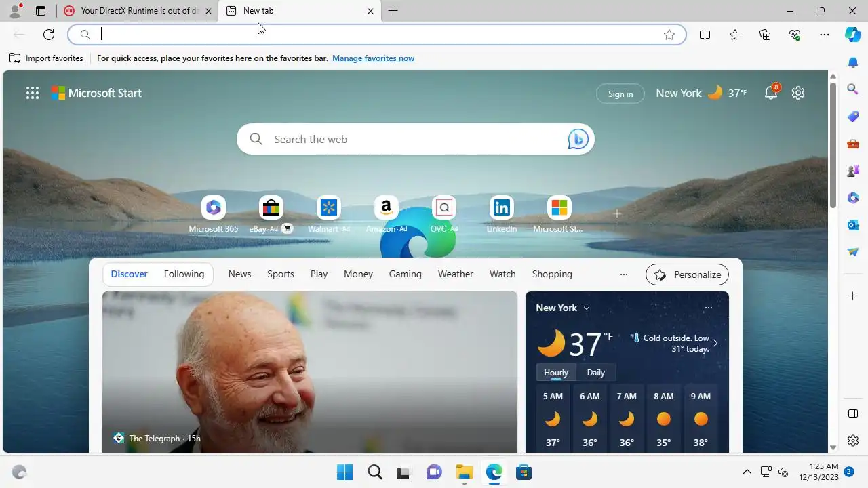The image size is (868, 488).
Task: Close the DirectX Runtime tab
Action: pyautogui.click(x=208, y=11)
